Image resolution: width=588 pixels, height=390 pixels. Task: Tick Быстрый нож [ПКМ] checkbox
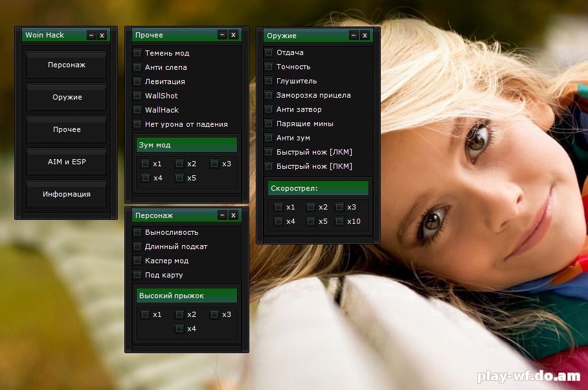click(269, 166)
